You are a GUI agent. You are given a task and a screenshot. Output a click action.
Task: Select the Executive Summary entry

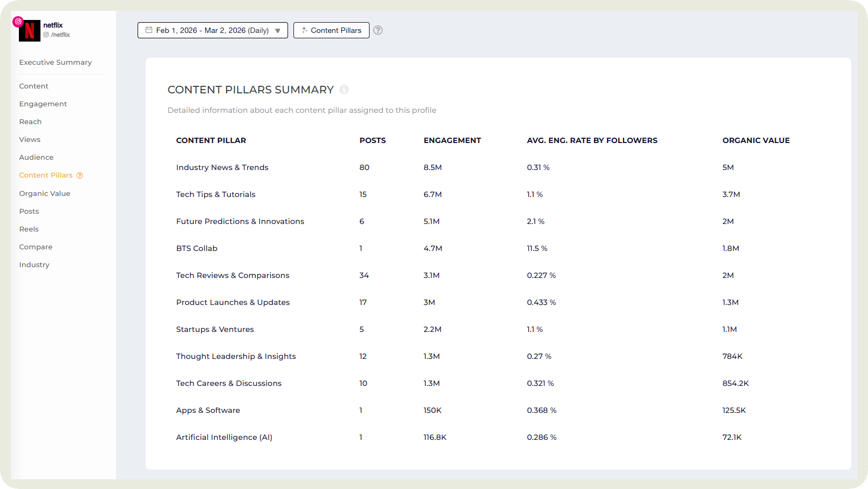pyautogui.click(x=55, y=62)
